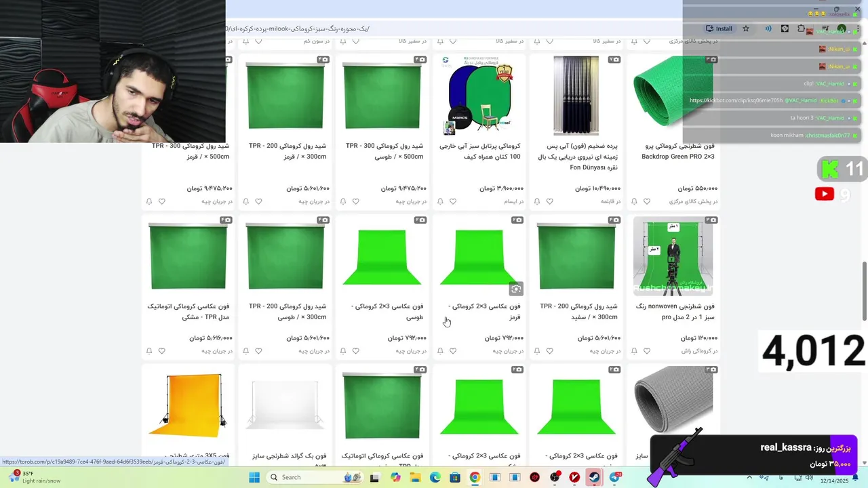
Task: Click seller text در قابلمه
Action: [610, 201]
